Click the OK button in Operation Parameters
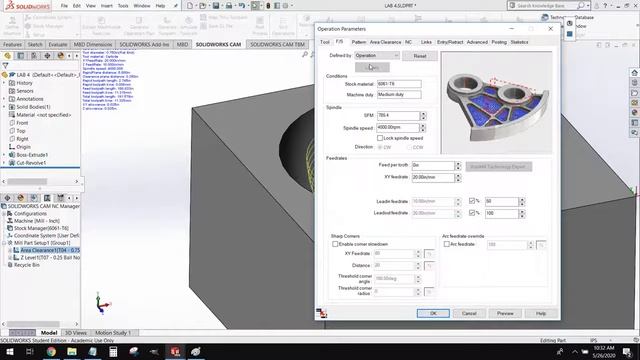Image resolution: width=640 pixels, height=360 pixels. click(x=433, y=313)
